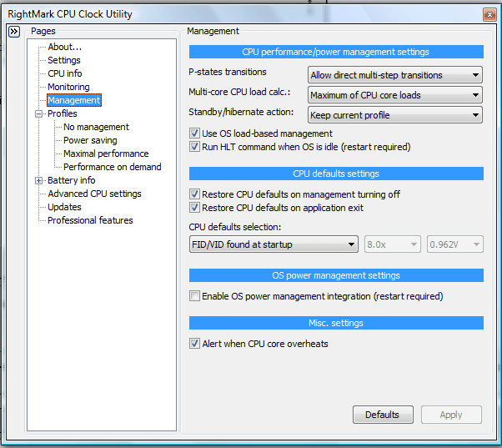Open the Performance on demand profile
Screen dimensions: 502x448
point(112,167)
